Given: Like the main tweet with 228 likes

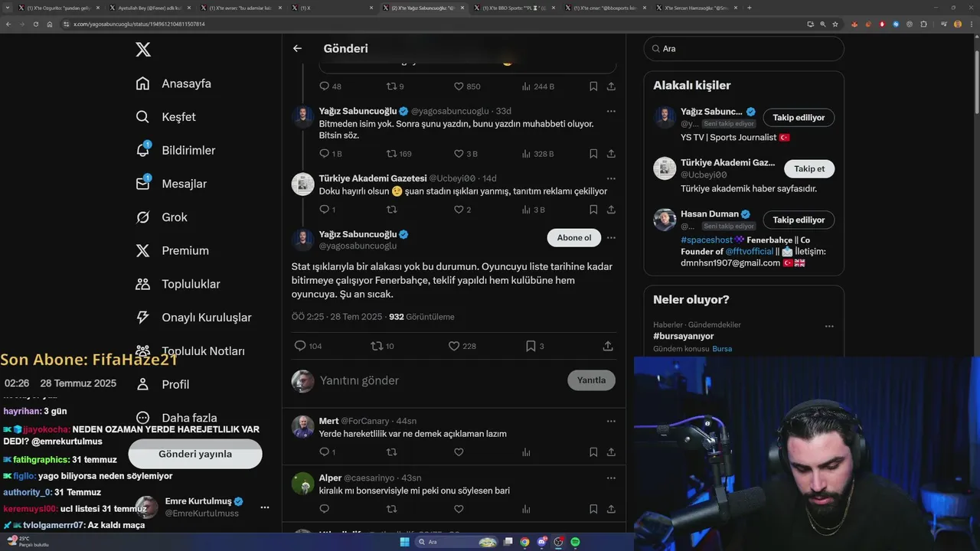Looking at the screenshot, I should point(454,346).
